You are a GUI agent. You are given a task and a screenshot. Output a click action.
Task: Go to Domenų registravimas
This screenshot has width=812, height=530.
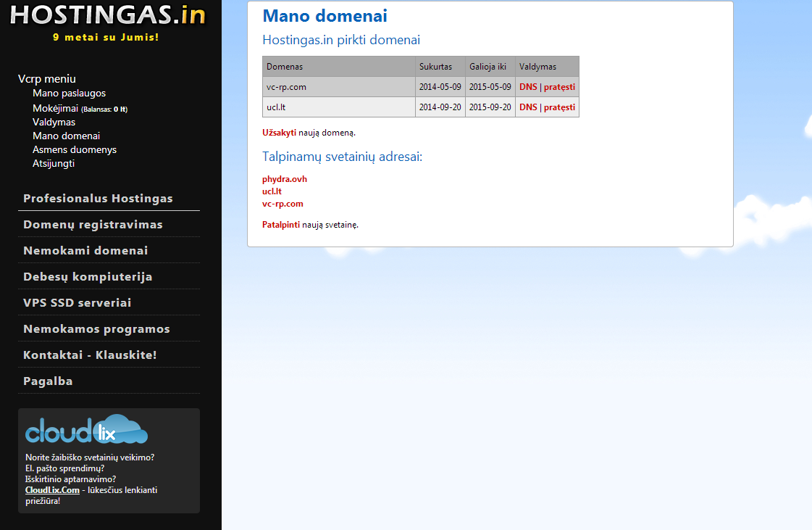tap(93, 225)
